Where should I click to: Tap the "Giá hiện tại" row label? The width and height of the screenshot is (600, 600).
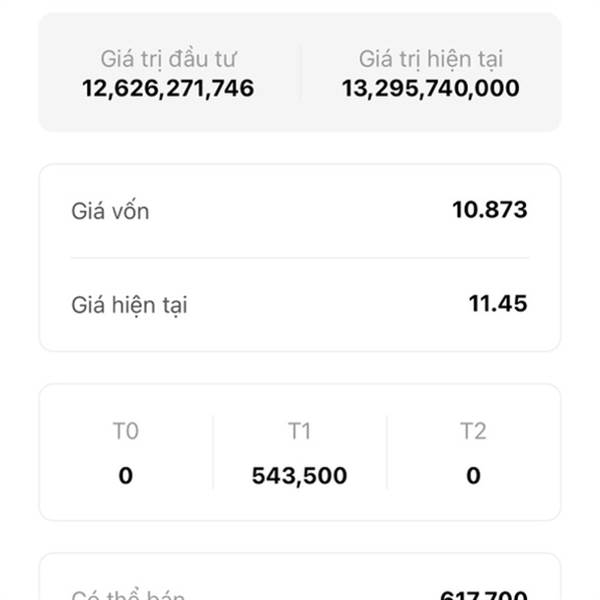pyautogui.click(x=129, y=304)
